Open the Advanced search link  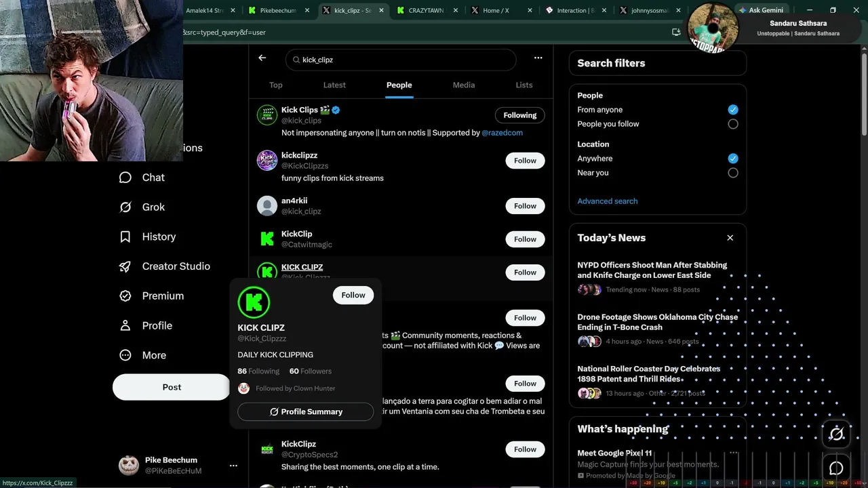pos(608,201)
